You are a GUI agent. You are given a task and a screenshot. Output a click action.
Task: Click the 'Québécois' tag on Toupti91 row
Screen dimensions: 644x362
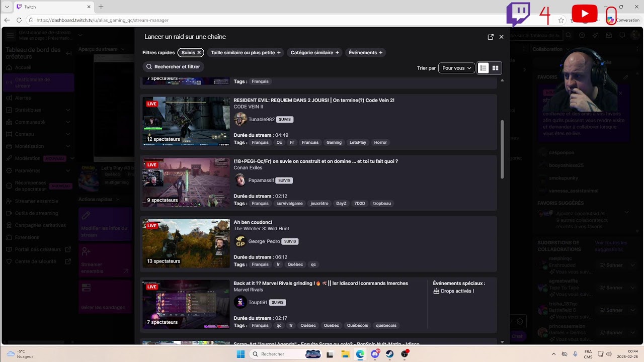click(357, 326)
